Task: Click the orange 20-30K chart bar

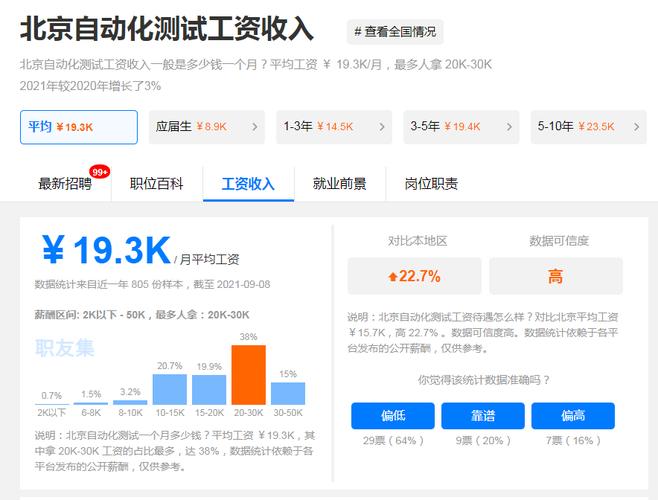Action: (248, 375)
